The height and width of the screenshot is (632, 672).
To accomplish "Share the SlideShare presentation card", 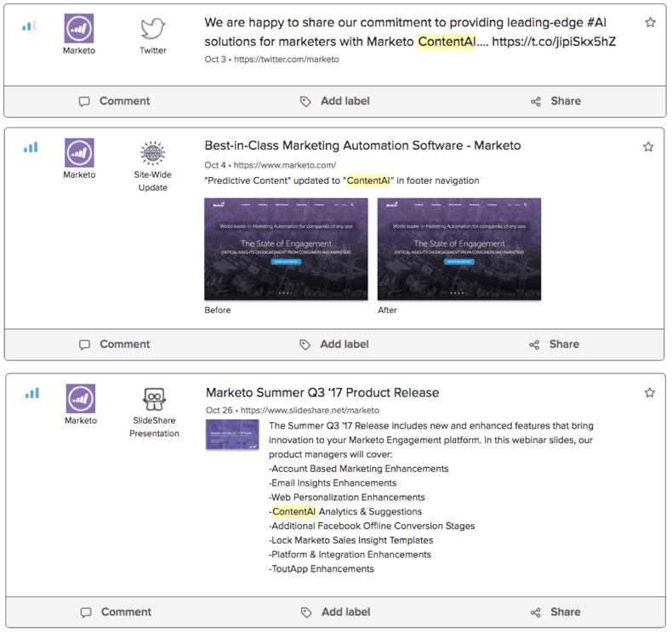I will click(x=555, y=612).
